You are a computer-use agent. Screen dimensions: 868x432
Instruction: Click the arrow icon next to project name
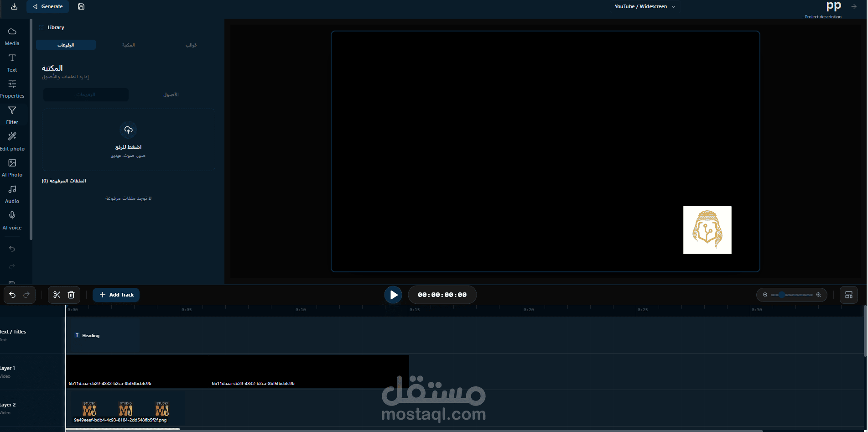(x=854, y=6)
